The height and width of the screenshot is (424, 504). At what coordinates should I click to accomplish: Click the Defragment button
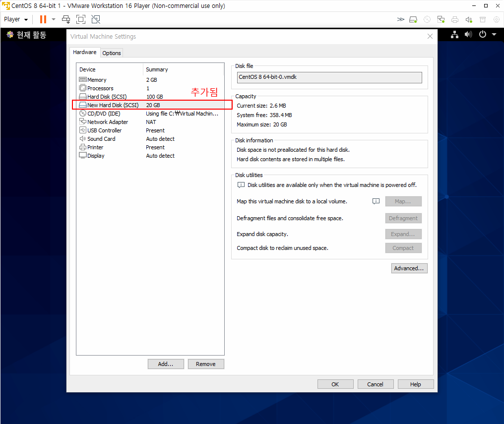[x=403, y=218]
